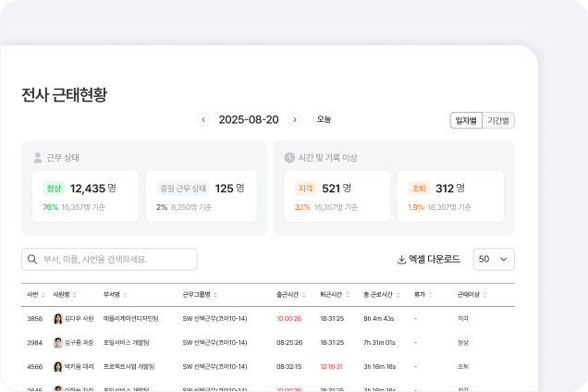
Task: Click employee number 4566
Action: tap(34, 366)
